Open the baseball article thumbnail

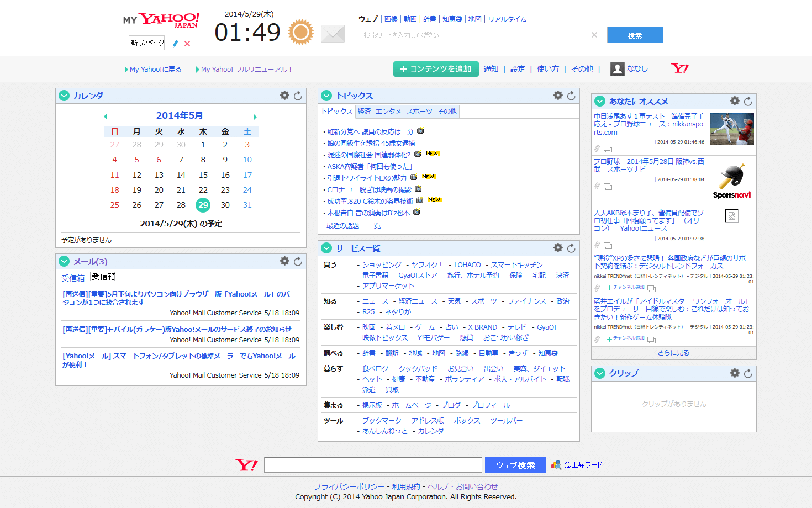(732, 129)
